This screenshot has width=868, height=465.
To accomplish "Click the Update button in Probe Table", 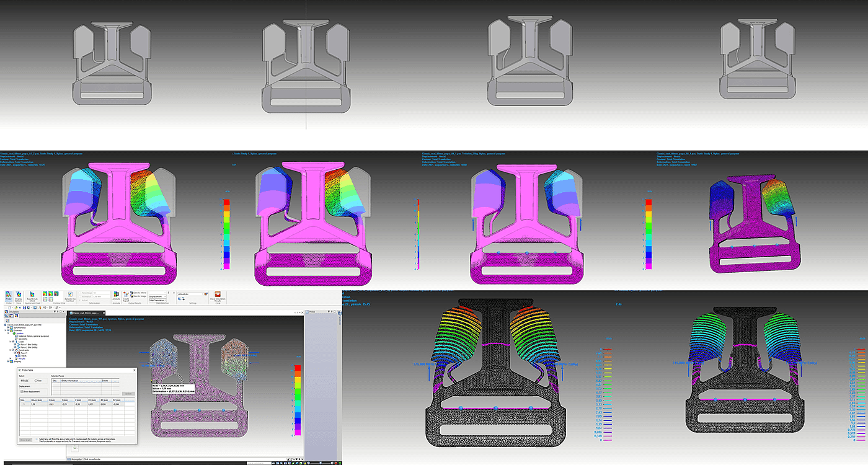I will (x=128, y=394).
